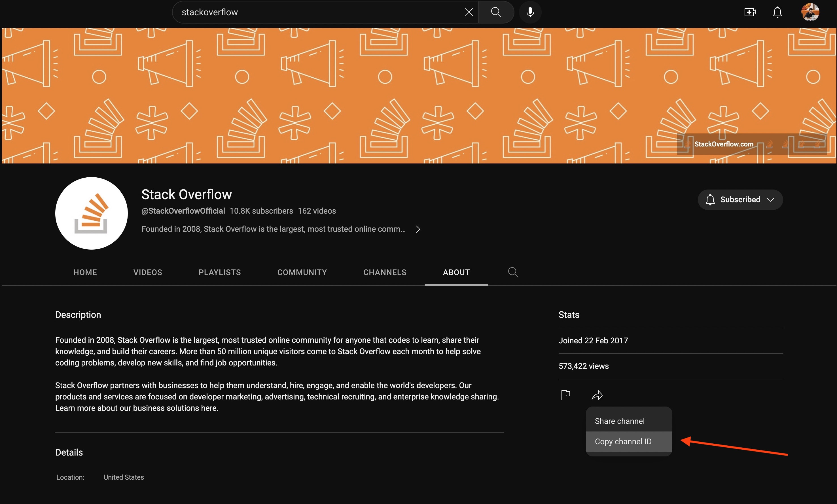Click the ABOUT tab
This screenshot has height=504, width=837.
457,273
